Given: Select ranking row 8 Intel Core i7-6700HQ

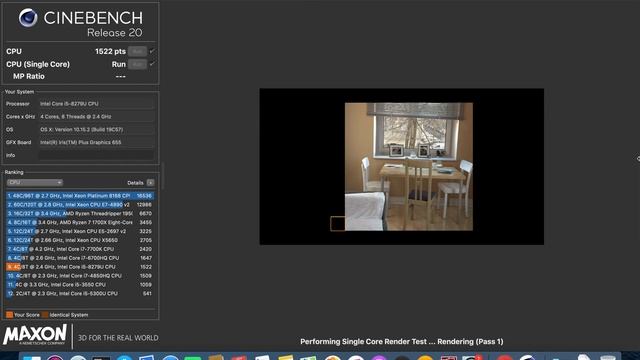Looking at the screenshot, I should pos(80,258).
